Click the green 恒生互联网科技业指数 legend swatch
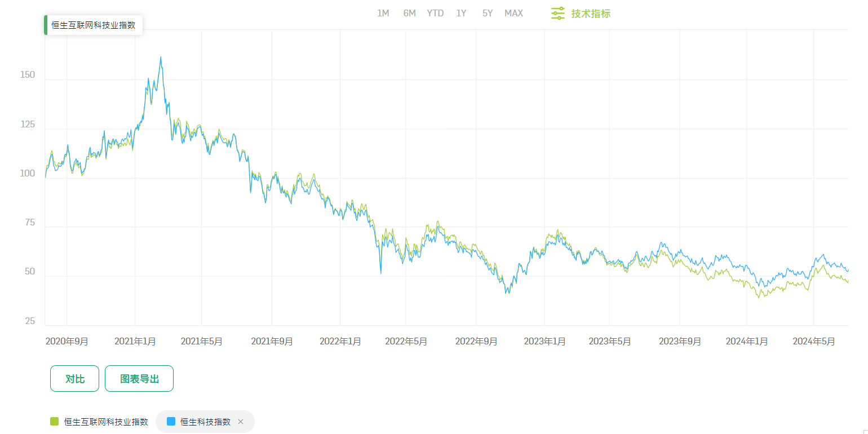This screenshot has height=434, width=868. (x=55, y=422)
